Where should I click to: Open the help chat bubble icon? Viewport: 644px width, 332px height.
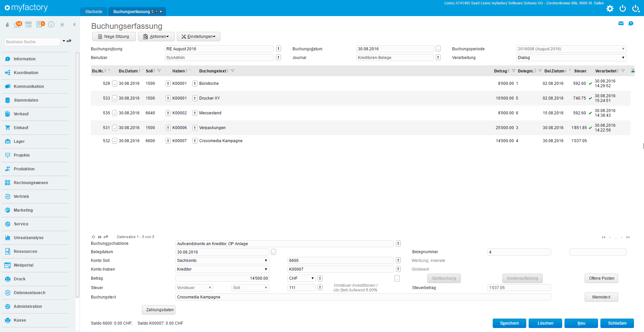point(631,23)
